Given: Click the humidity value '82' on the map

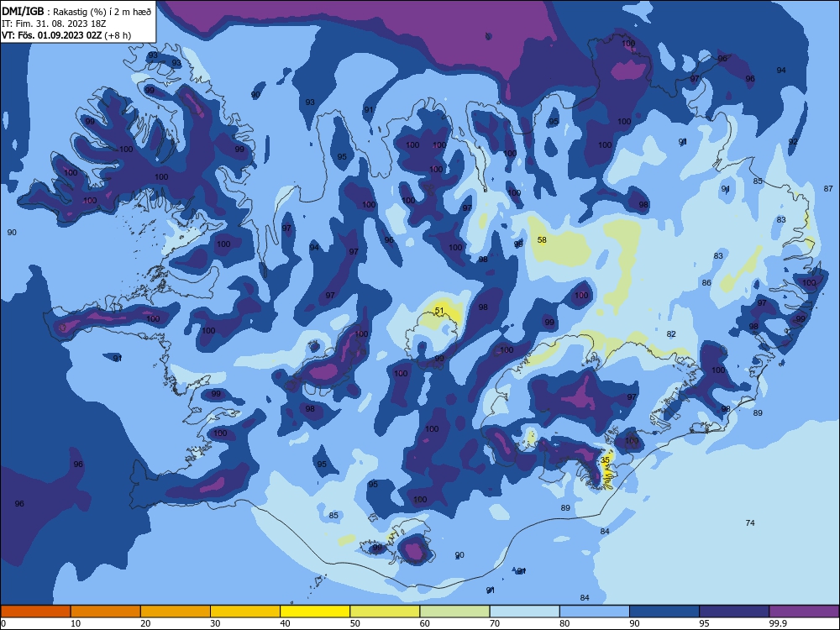Looking at the screenshot, I should pyautogui.click(x=671, y=333).
